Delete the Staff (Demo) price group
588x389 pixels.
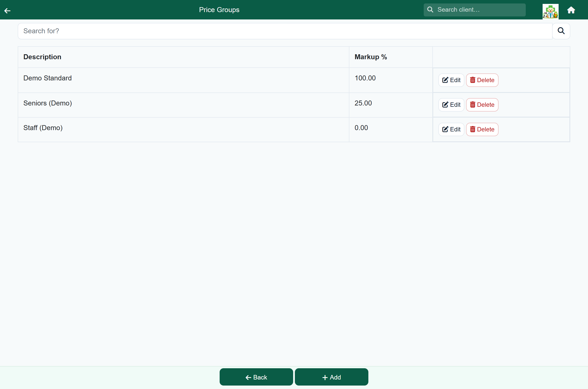coord(482,129)
